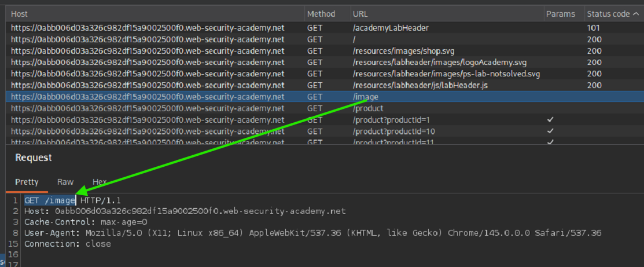
Task: Click the User-Agent header line in request
Action: click(x=312, y=233)
